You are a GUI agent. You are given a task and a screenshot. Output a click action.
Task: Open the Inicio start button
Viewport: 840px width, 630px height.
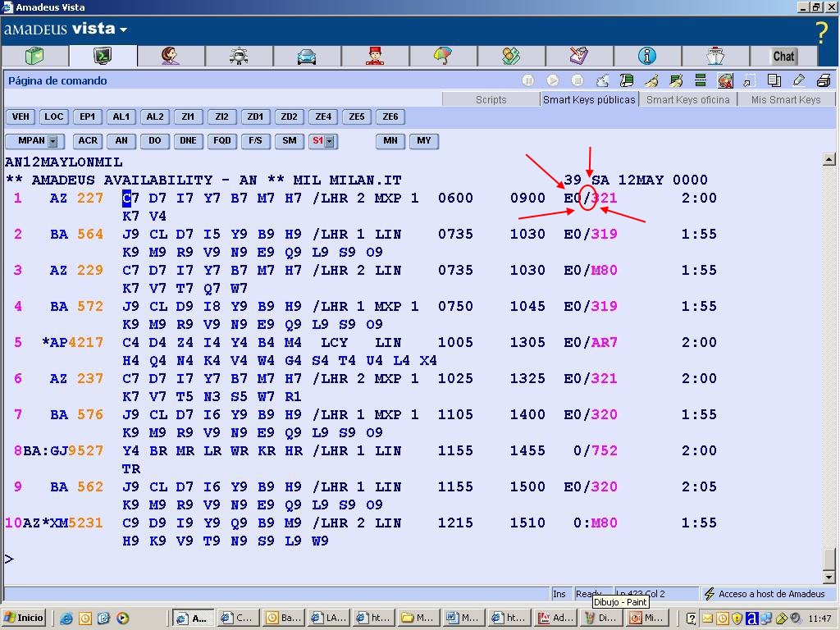coord(24,618)
